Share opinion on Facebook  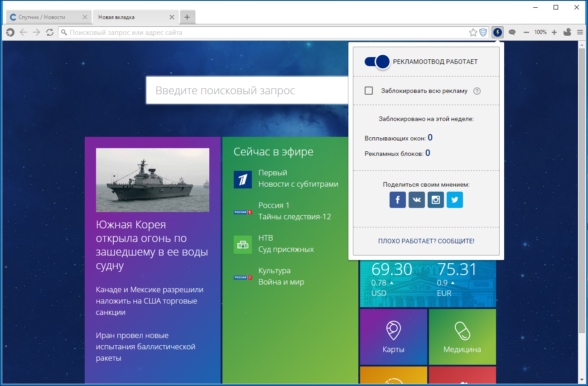(398, 200)
